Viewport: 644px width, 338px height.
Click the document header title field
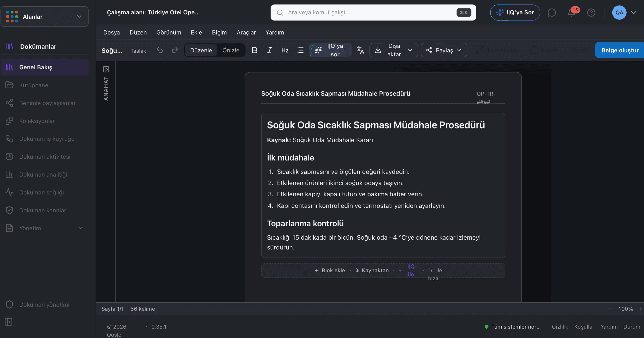tap(336, 93)
